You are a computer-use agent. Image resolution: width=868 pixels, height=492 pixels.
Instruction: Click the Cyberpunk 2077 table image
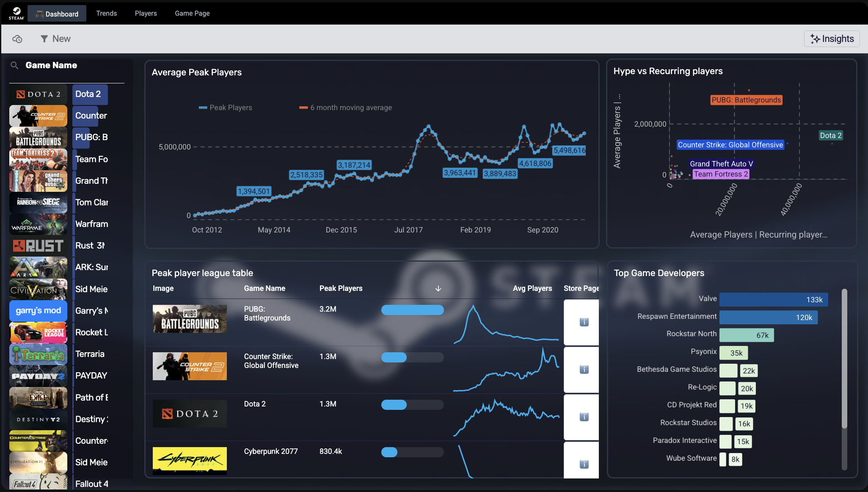pyautogui.click(x=190, y=461)
